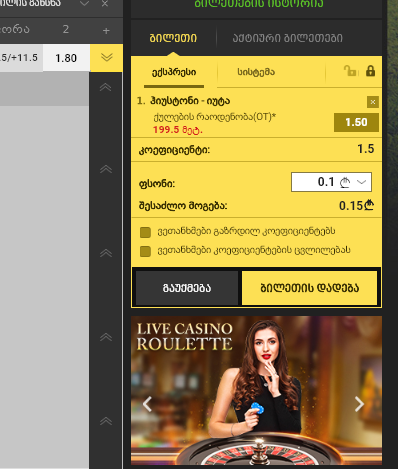Click the open padlock icon

(350, 71)
